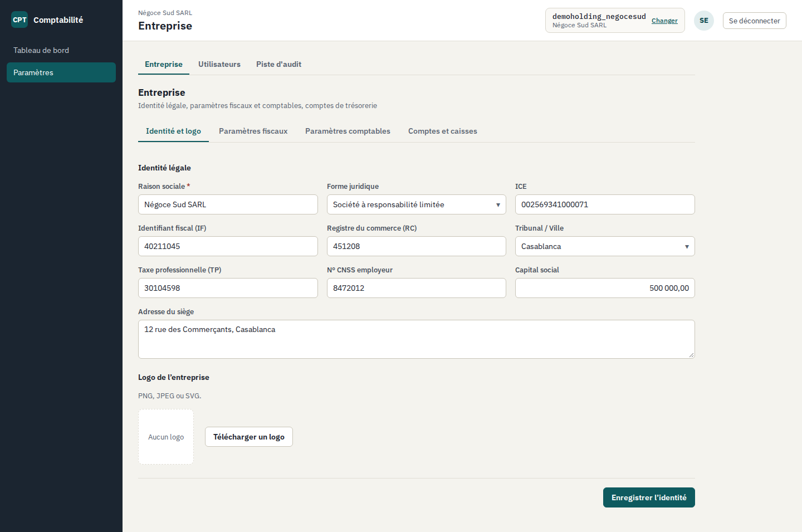Image resolution: width=802 pixels, height=532 pixels.
Task: Click the N° CNSS employeur field
Action: [x=417, y=288]
